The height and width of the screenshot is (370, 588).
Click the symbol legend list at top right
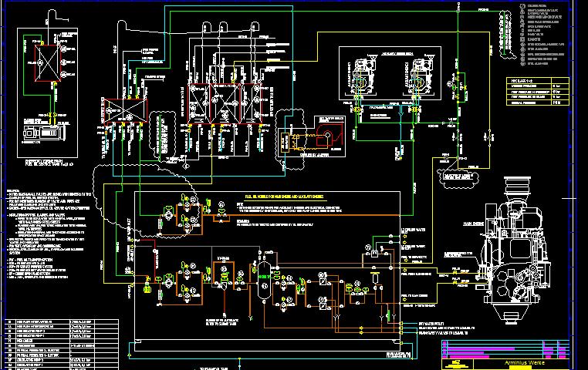tap(542, 35)
